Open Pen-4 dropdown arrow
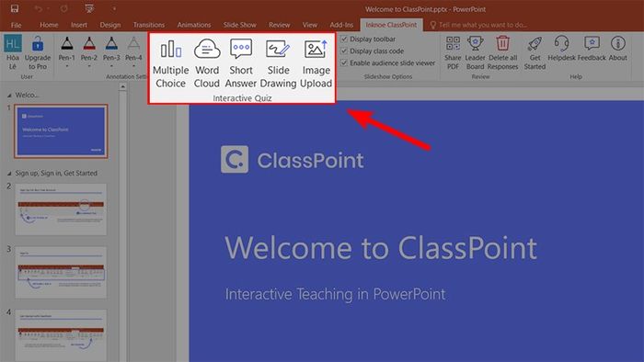 tap(133, 66)
